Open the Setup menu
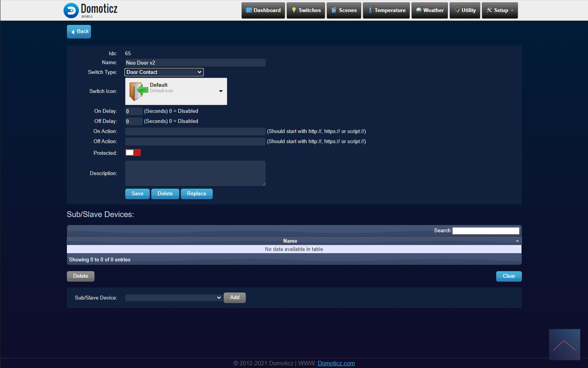Image resolution: width=588 pixels, height=368 pixels. coord(500,11)
